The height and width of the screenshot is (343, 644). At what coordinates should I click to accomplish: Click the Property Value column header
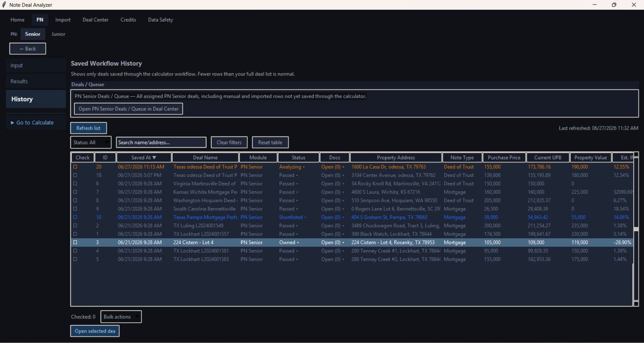pos(591,157)
